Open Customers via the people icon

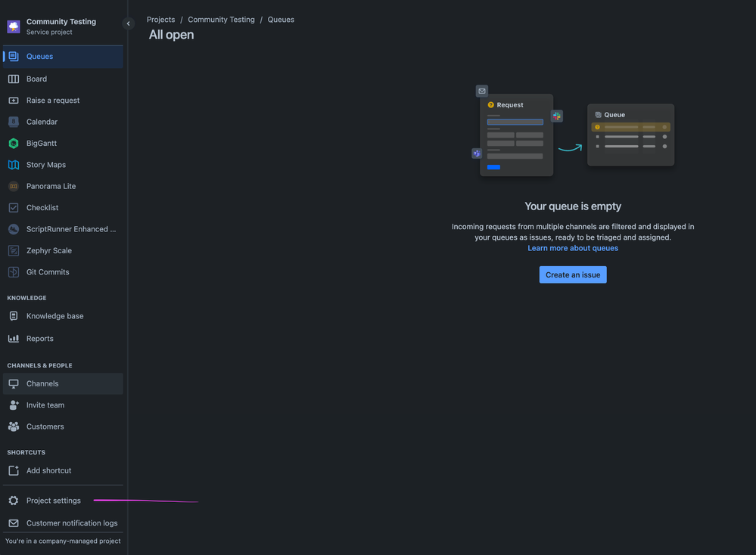(13, 426)
